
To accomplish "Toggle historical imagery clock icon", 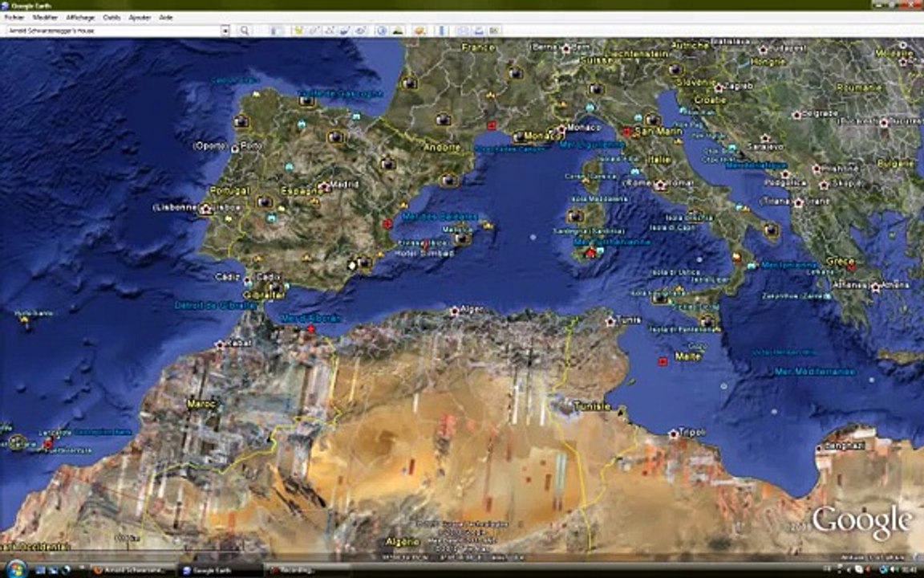I will (x=381, y=31).
